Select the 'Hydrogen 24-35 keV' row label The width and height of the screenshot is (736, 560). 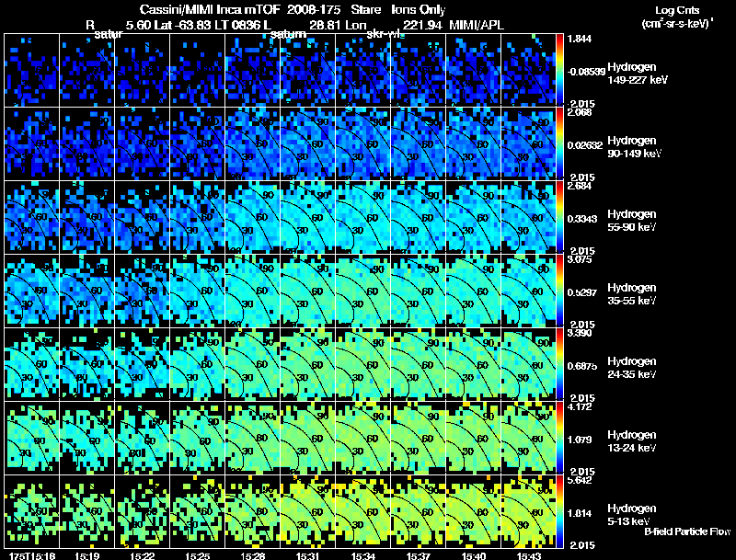pos(632,368)
